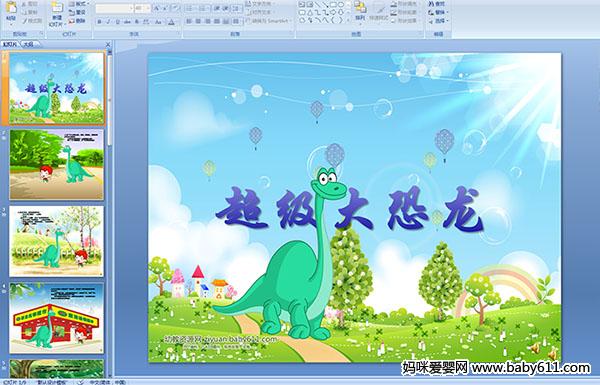Click the bullets list icon
The height and width of the screenshot is (385, 600).
pos(189,8)
